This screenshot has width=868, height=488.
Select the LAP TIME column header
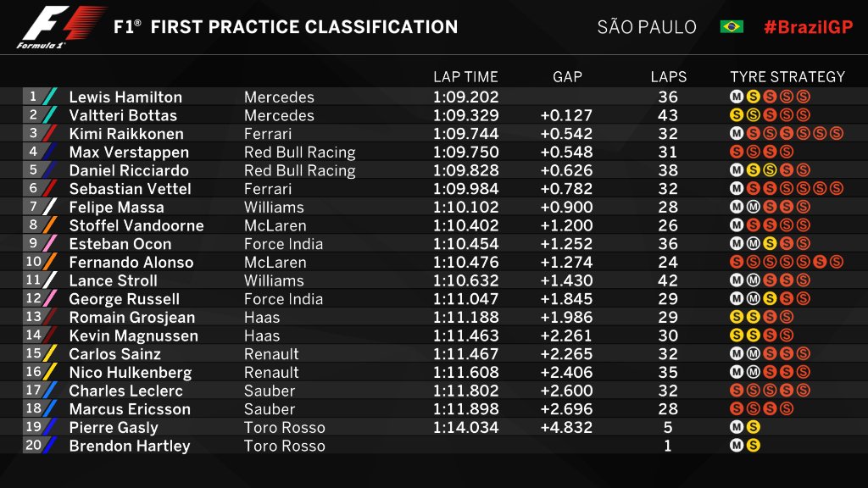coord(465,76)
